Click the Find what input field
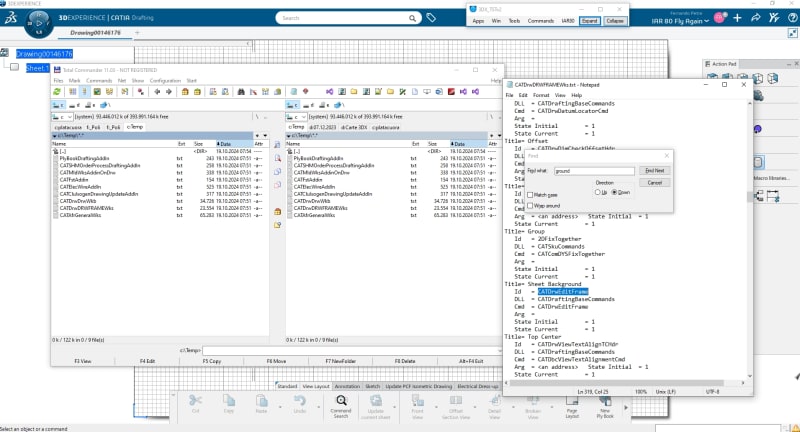800x432 pixels. point(594,171)
